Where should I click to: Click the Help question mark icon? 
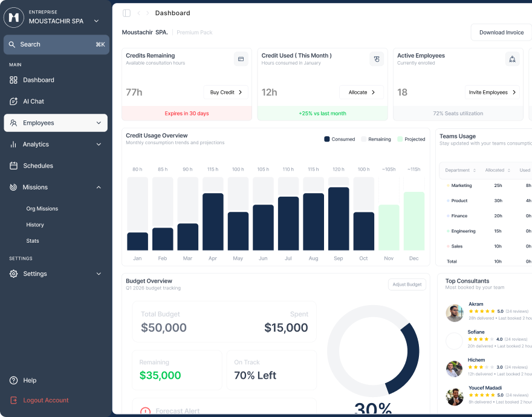point(13,380)
